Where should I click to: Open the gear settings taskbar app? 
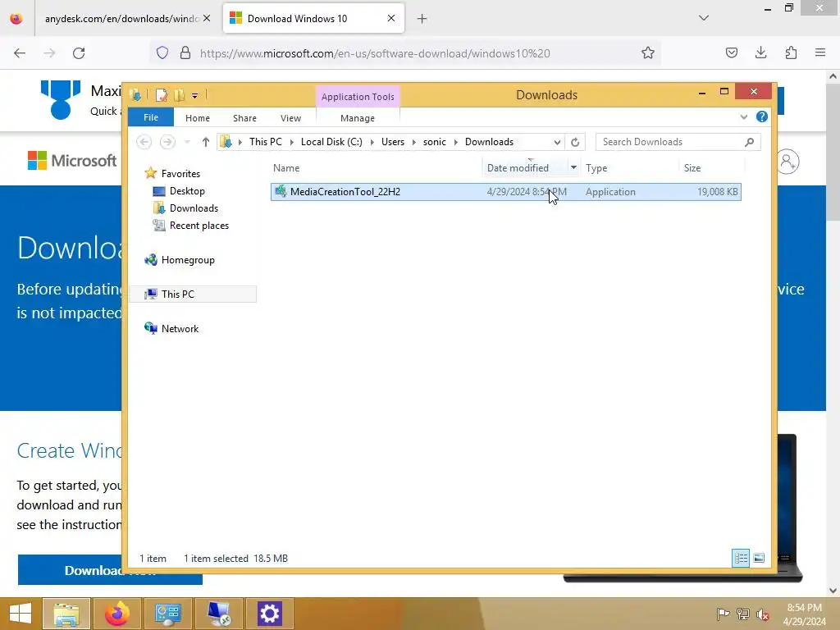[x=269, y=614]
